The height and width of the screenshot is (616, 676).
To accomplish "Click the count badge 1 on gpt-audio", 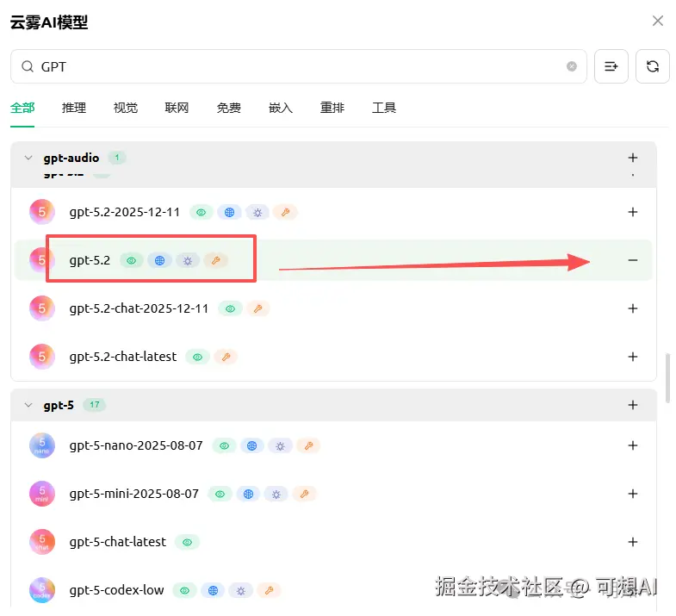I will [117, 158].
